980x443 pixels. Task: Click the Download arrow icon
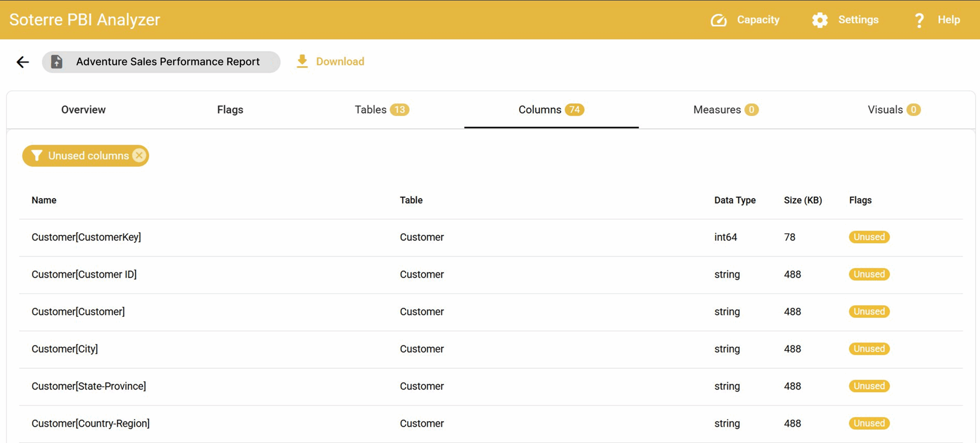pos(302,61)
